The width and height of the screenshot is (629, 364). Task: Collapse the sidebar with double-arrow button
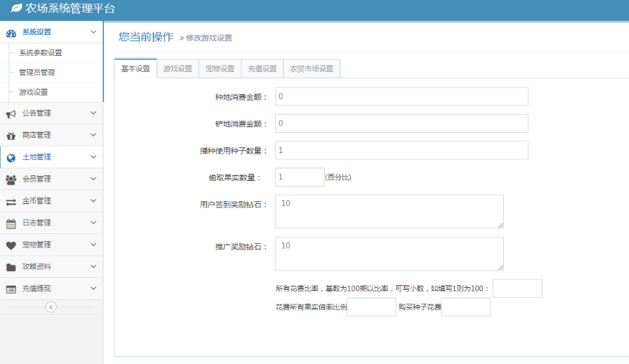point(51,307)
